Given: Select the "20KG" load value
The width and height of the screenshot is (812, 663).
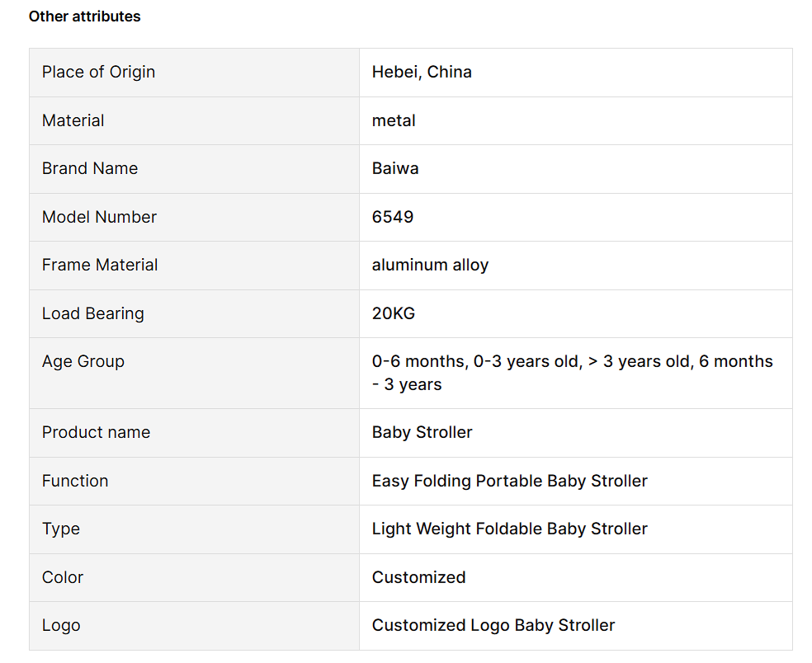Looking at the screenshot, I should pyautogui.click(x=394, y=313).
